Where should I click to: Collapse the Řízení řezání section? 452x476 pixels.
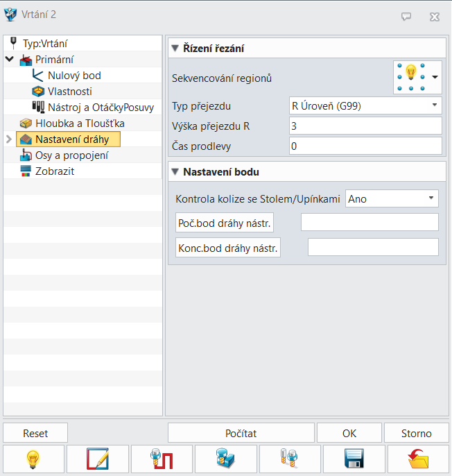pyautogui.click(x=175, y=49)
